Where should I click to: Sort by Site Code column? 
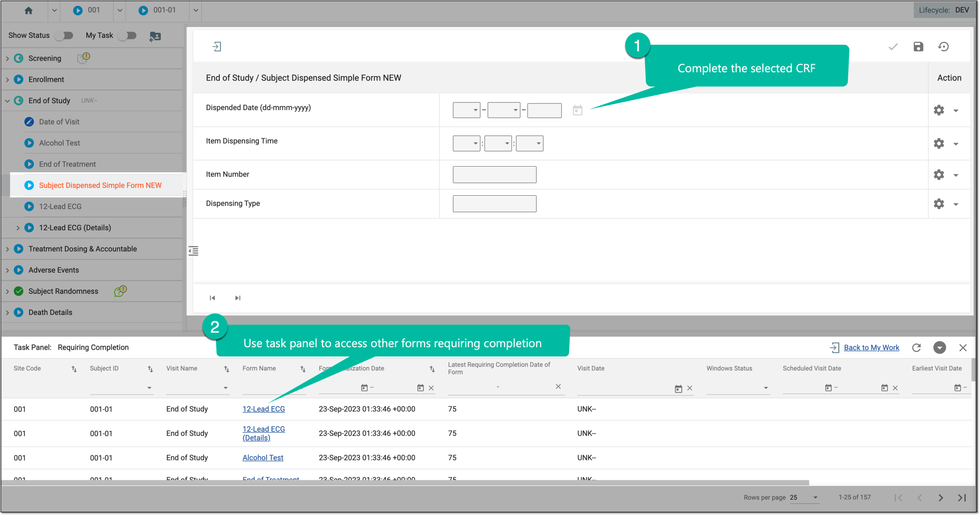point(74,369)
